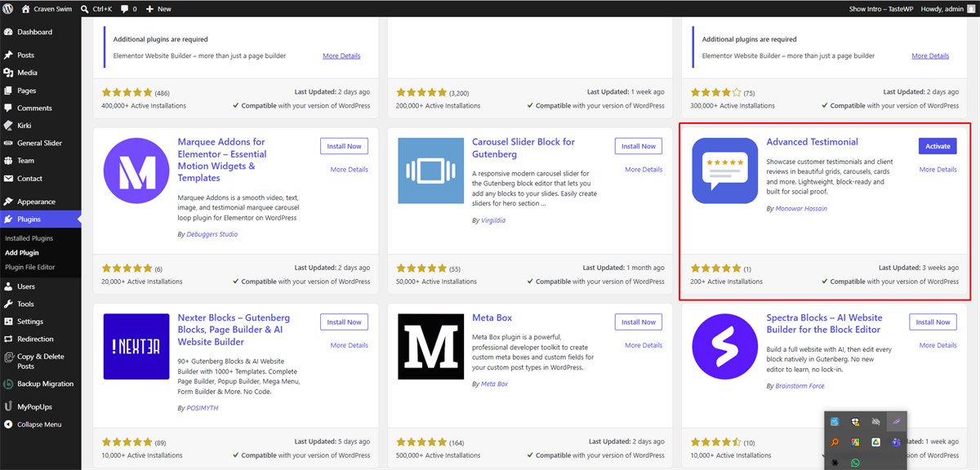Open WhatsApp from the system tray popup
Viewport: 980px width, 470px height.
855,463
